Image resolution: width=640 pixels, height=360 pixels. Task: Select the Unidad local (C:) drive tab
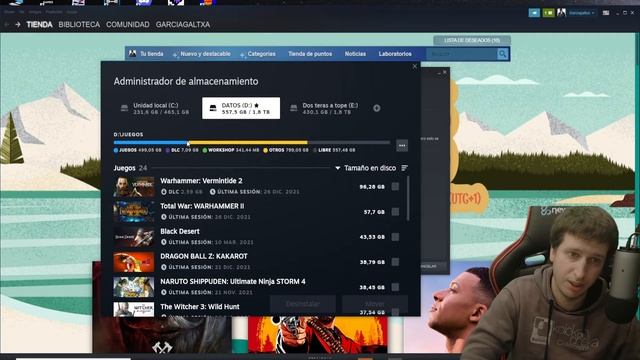click(x=156, y=108)
